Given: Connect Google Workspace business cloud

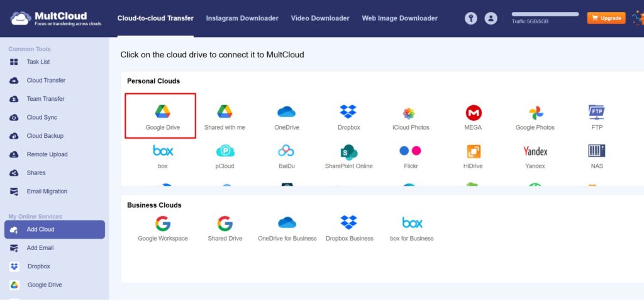Looking at the screenshot, I should pos(163,224).
